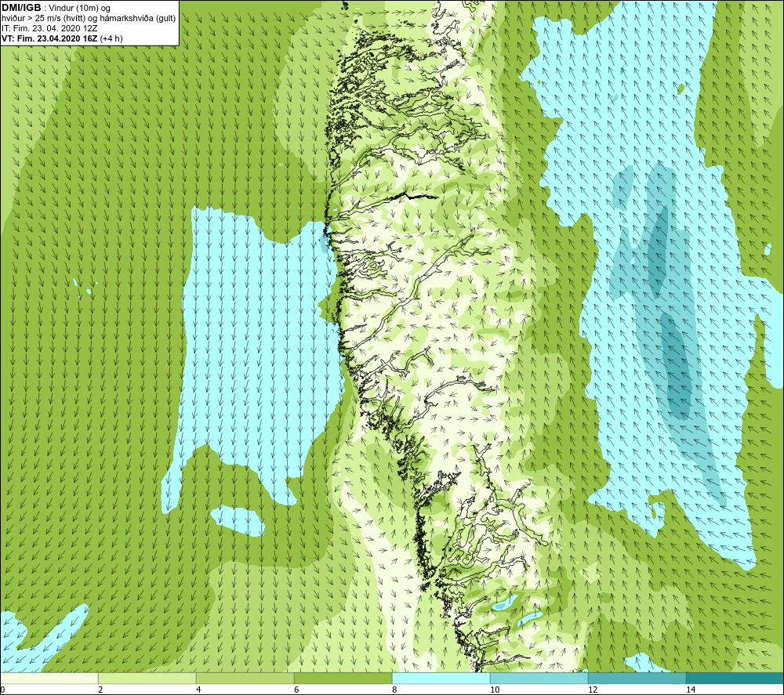Screen dimensions: 784x695
Task: Click the '10' label on the color scale
Action: click(495, 690)
